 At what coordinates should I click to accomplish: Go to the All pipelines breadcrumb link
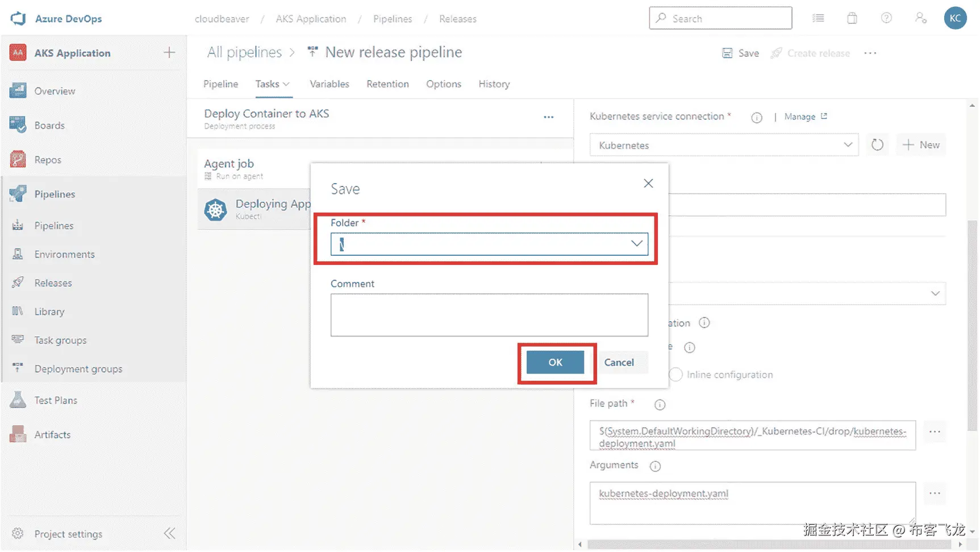(245, 52)
